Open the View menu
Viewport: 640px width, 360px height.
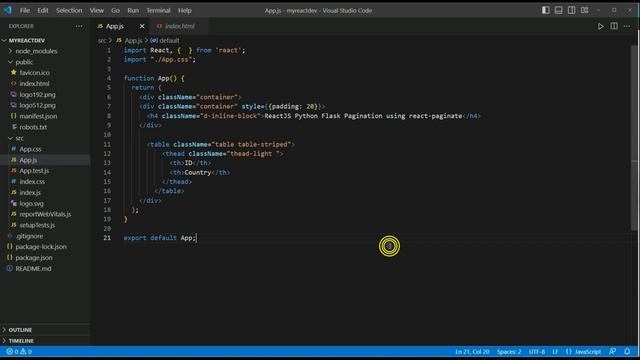(x=97, y=10)
